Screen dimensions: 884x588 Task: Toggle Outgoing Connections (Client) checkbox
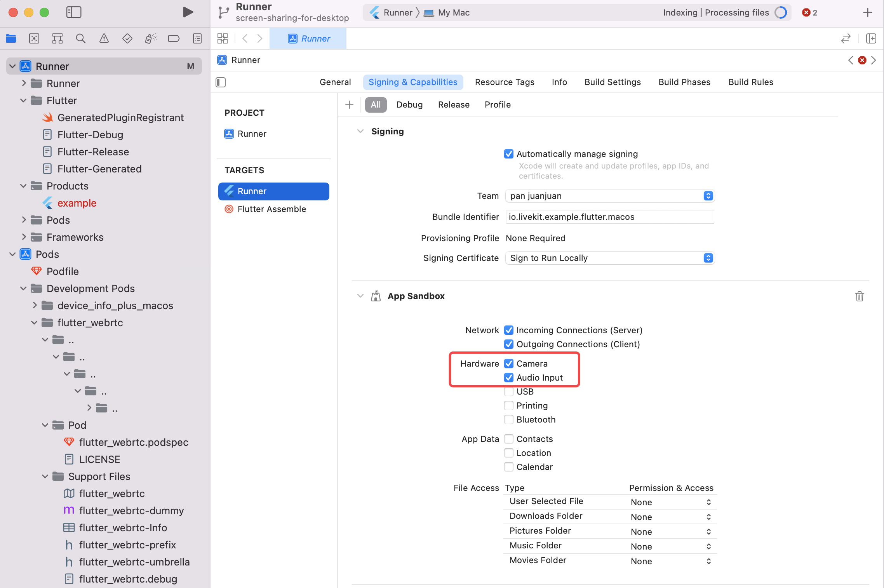tap(509, 344)
